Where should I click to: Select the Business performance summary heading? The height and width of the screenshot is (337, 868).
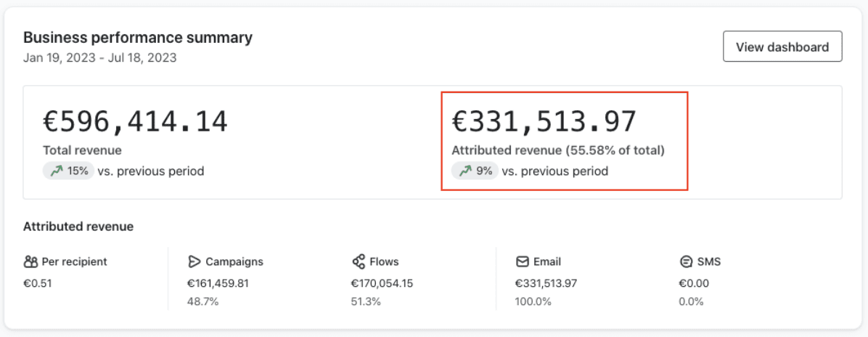click(x=138, y=38)
